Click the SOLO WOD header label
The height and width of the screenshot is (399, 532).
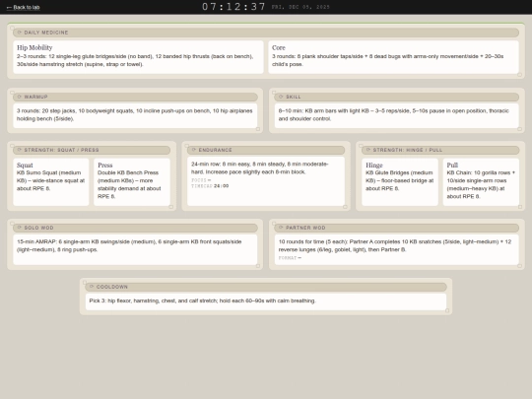point(38,228)
